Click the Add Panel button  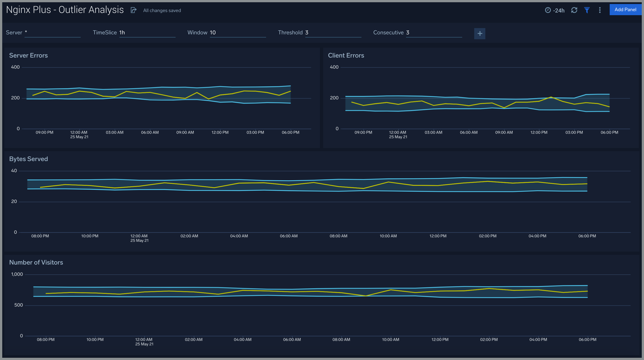point(625,10)
